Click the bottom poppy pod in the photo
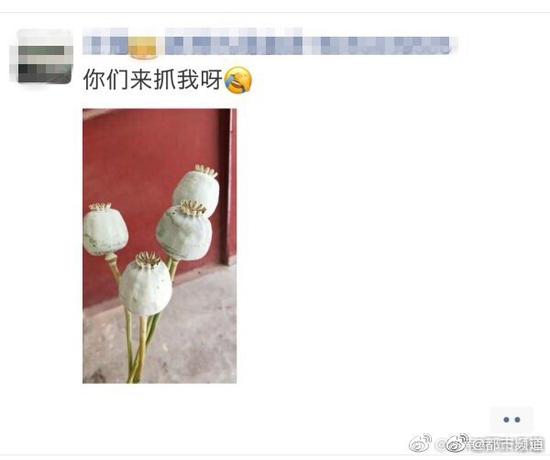 click(x=145, y=285)
